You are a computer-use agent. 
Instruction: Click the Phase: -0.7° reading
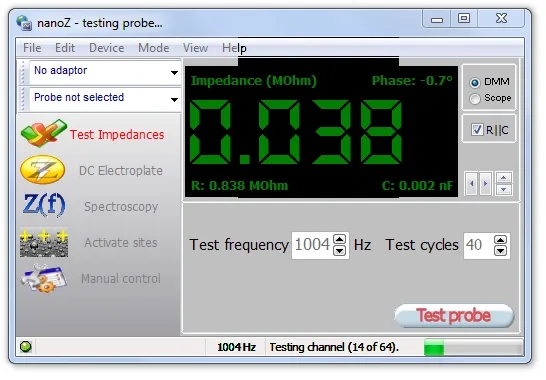pyautogui.click(x=412, y=81)
